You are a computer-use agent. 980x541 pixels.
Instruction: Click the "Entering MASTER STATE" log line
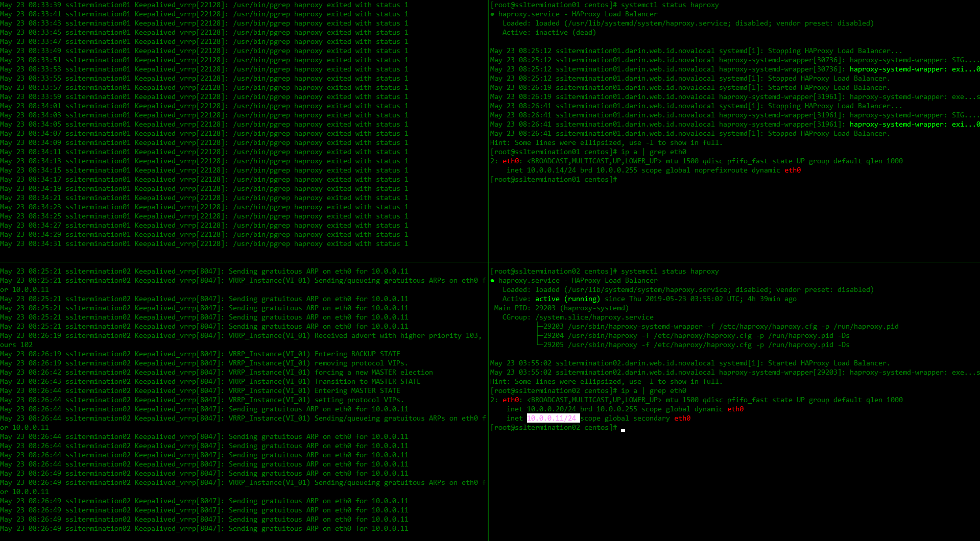click(357, 391)
